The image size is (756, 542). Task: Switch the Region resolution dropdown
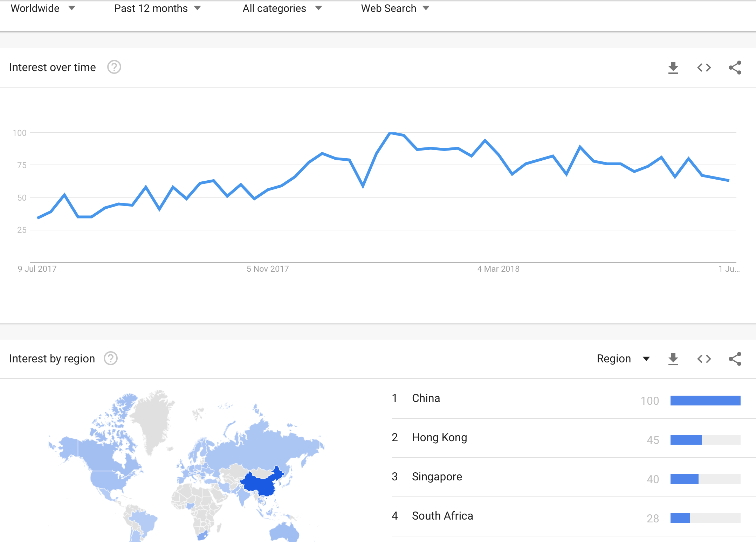(x=623, y=359)
